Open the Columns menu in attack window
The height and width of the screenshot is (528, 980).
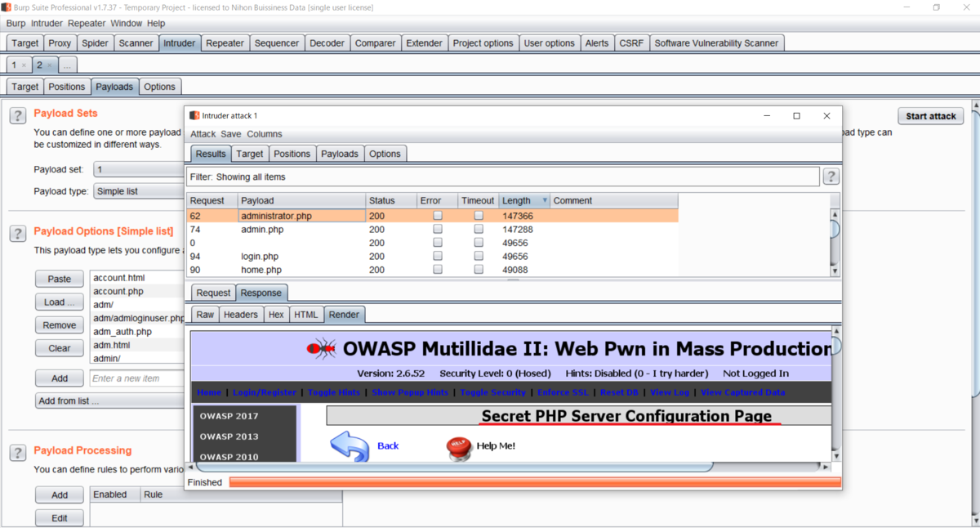[x=265, y=134]
